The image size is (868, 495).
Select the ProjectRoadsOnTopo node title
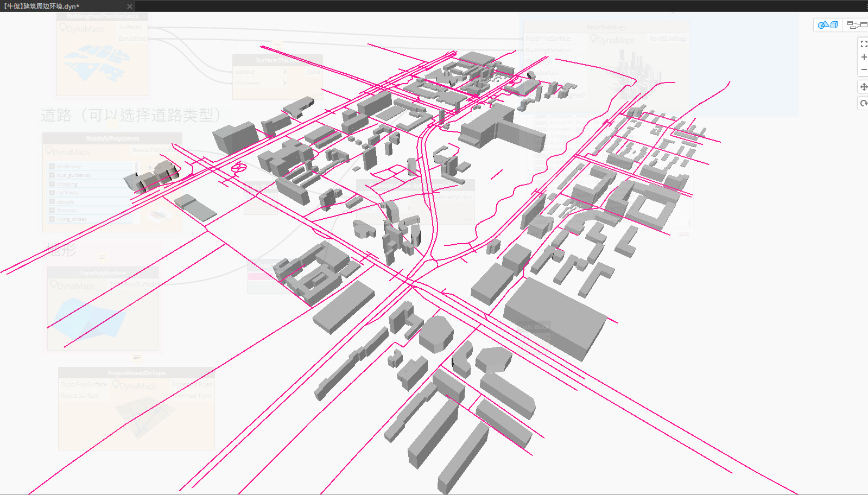coord(137,373)
